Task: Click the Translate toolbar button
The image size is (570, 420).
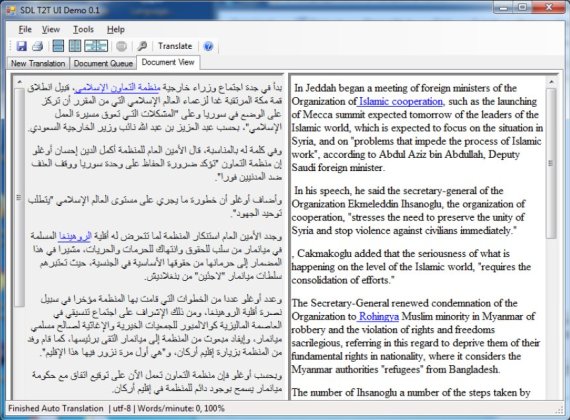Action: click(175, 46)
